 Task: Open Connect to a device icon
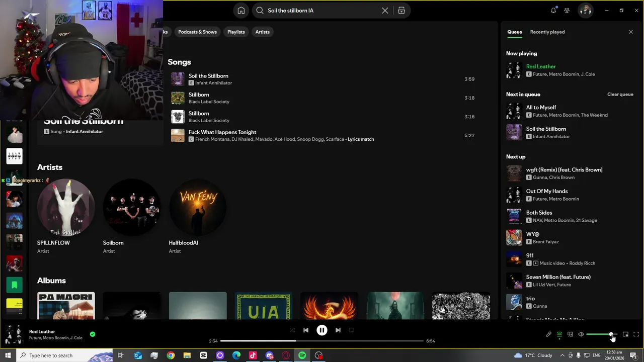(570, 334)
